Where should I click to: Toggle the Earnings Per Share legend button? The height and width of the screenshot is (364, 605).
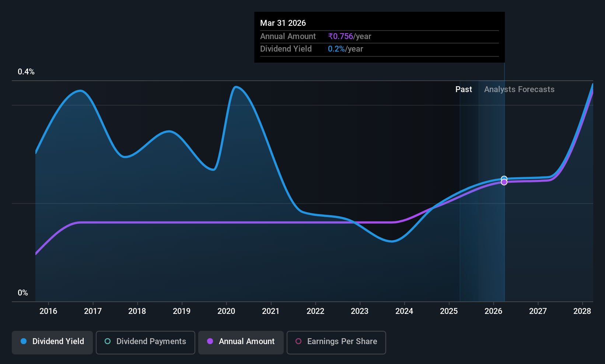336,343
